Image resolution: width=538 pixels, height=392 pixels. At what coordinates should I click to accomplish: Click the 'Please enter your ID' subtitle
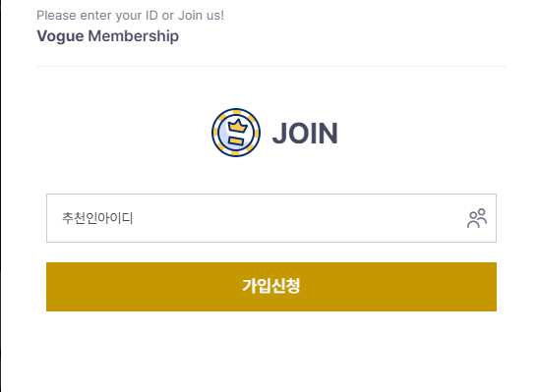click(130, 16)
